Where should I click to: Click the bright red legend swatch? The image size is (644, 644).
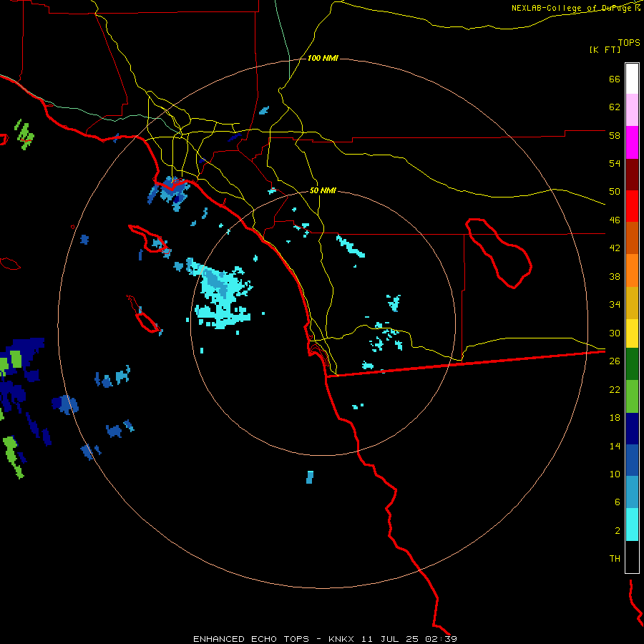[x=632, y=206]
